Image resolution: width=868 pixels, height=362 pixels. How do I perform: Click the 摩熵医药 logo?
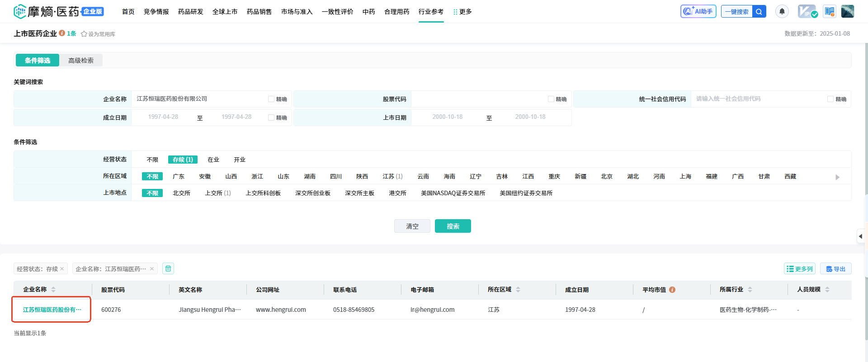pos(59,11)
